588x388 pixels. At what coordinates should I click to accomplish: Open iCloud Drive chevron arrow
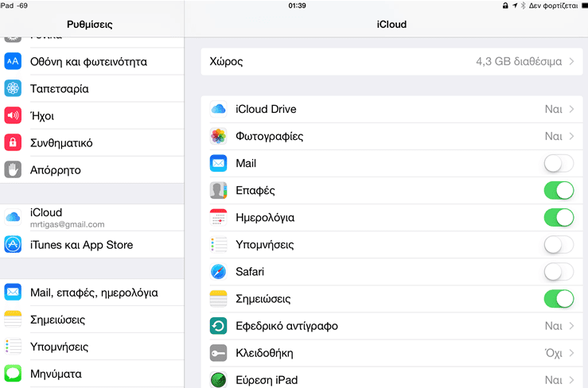[x=571, y=109]
